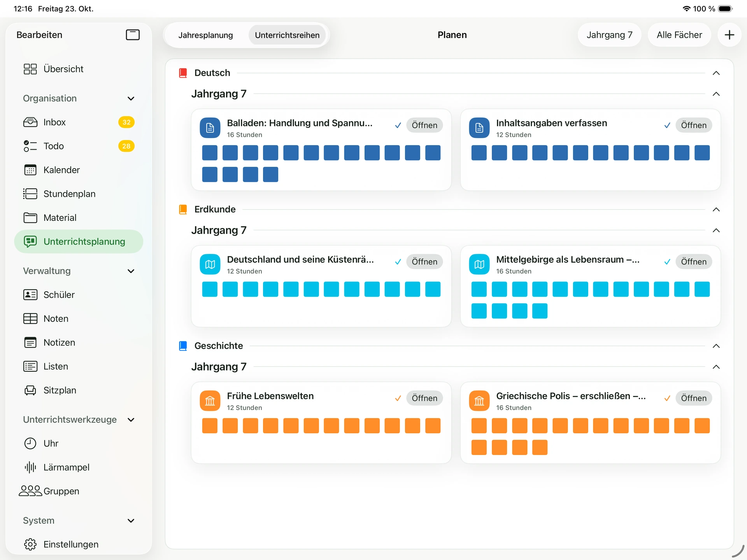Select Unterrichtsplanung in sidebar
Viewport: 747px width, 560px height.
pos(79,241)
